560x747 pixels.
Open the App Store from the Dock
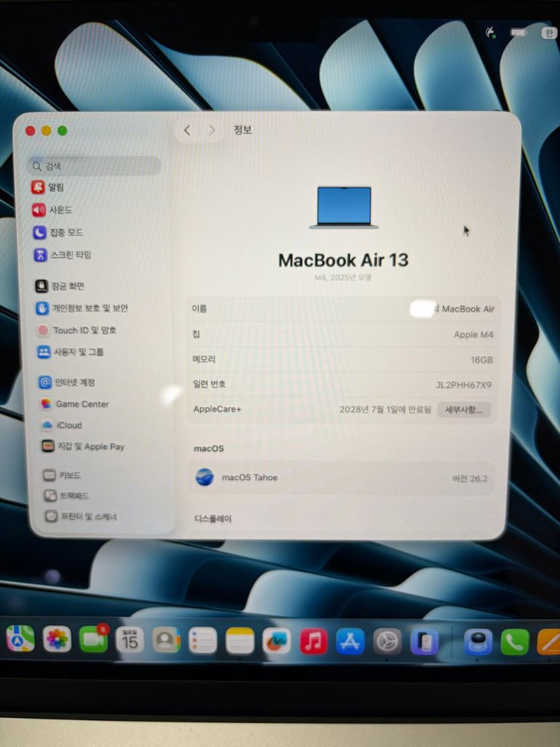pos(350,641)
